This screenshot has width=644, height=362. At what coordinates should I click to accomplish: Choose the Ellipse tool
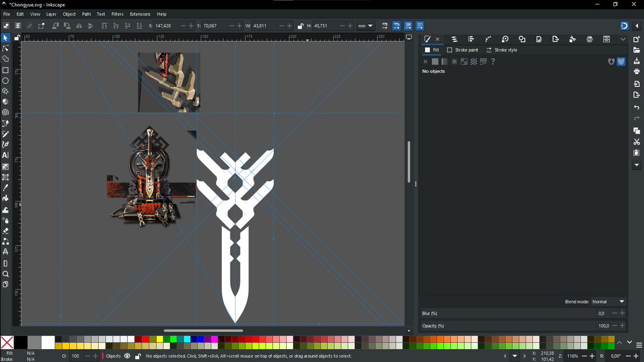tap(5, 80)
